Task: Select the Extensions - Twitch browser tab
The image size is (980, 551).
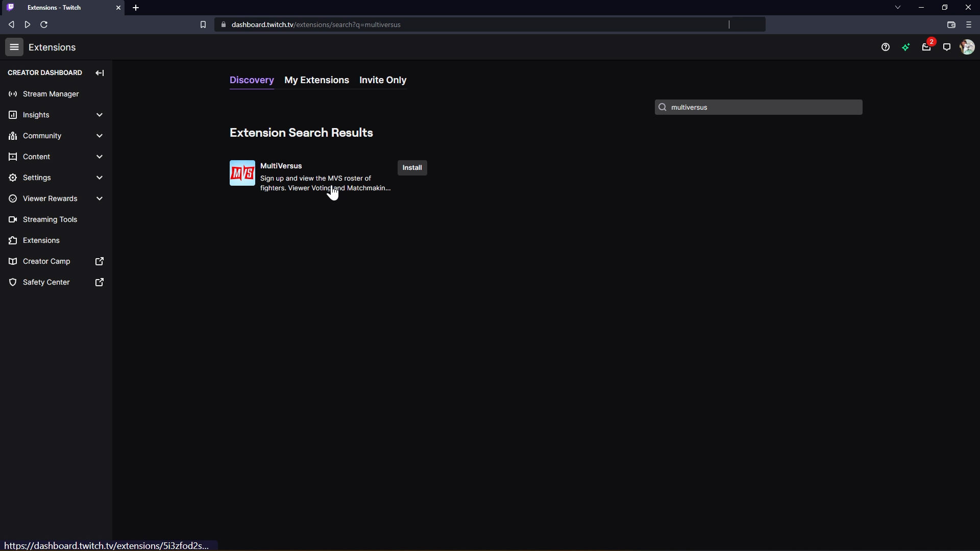Action: pyautogui.click(x=62, y=8)
